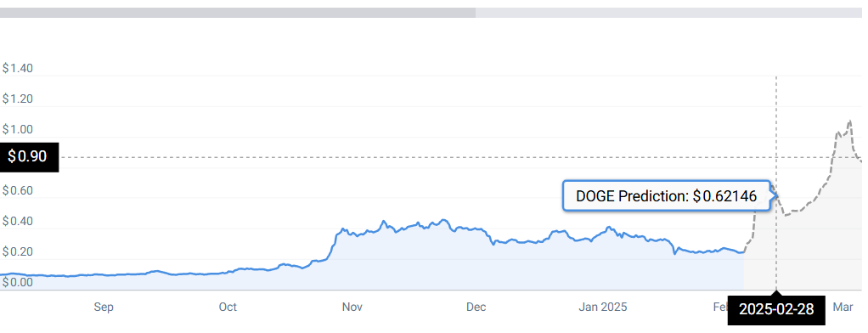Click the Jan 2025 x-axis label
Screen dimensions: 868x333
[602, 308]
